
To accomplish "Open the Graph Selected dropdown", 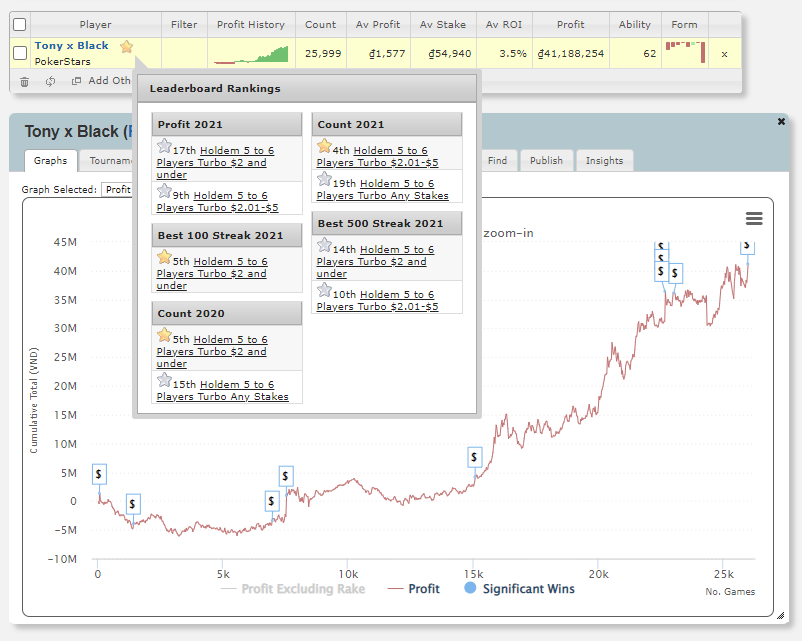I will 118,189.
